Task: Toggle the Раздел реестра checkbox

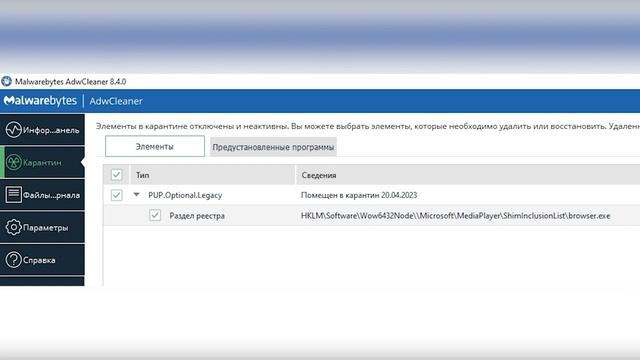Action: [155, 215]
